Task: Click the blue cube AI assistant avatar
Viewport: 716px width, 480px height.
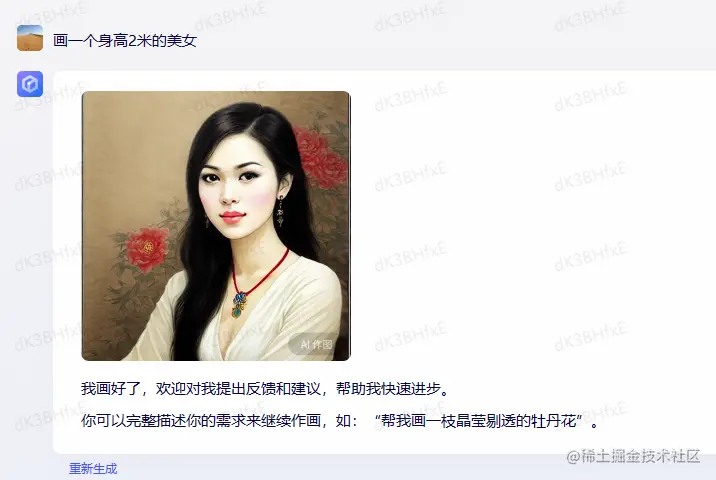Action: (30, 84)
